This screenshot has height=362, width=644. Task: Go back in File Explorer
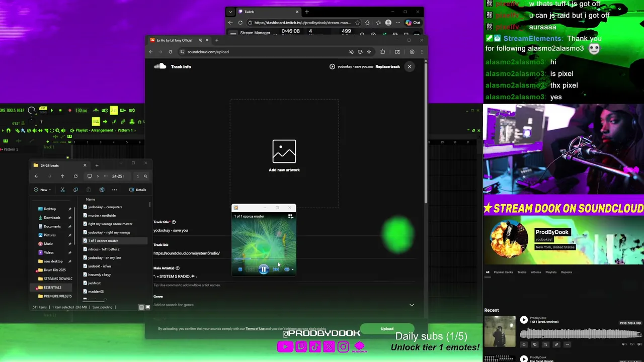(x=36, y=176)
